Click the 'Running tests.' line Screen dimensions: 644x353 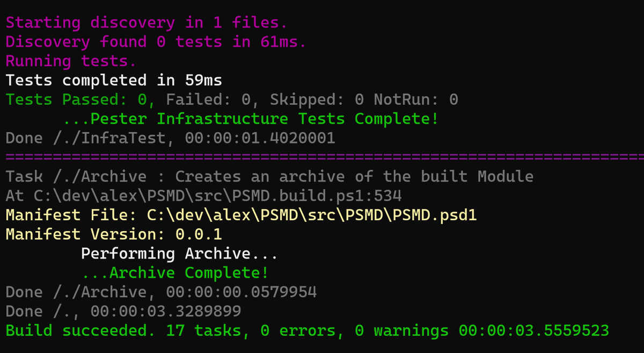[x=71, y=61]
